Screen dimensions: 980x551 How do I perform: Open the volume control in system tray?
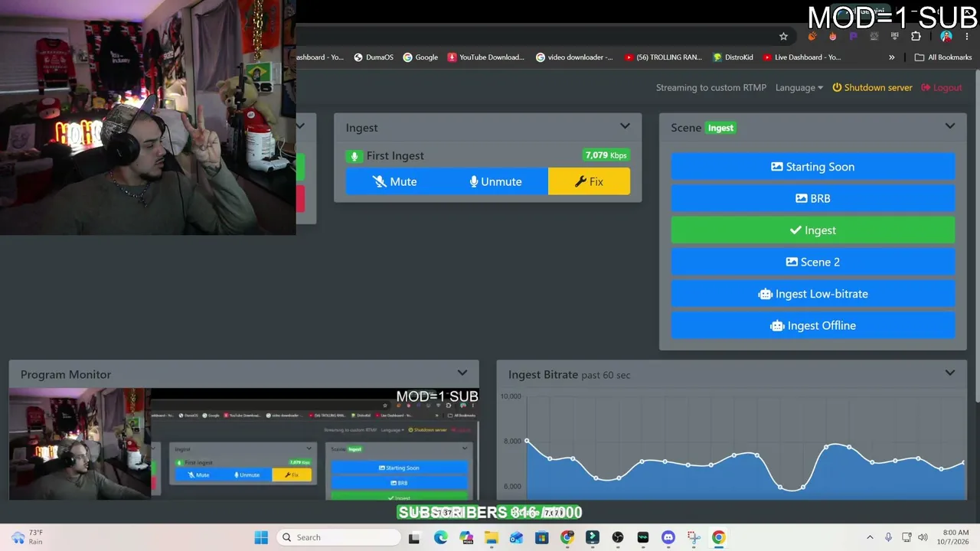click(923, 537)
